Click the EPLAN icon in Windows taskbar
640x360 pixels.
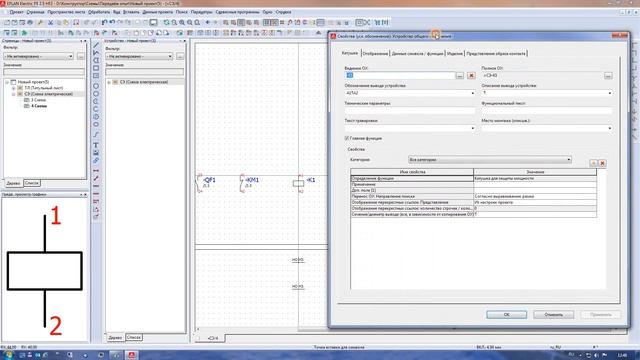[x=131, y=355]
